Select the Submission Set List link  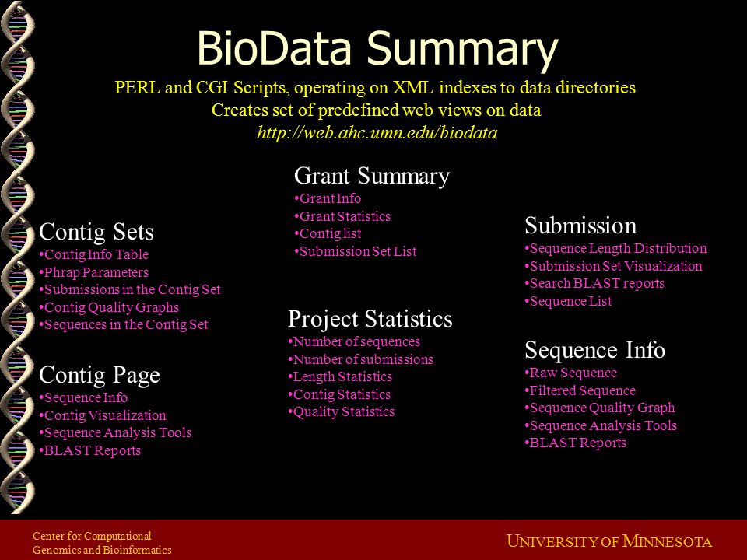pos(356,251)
